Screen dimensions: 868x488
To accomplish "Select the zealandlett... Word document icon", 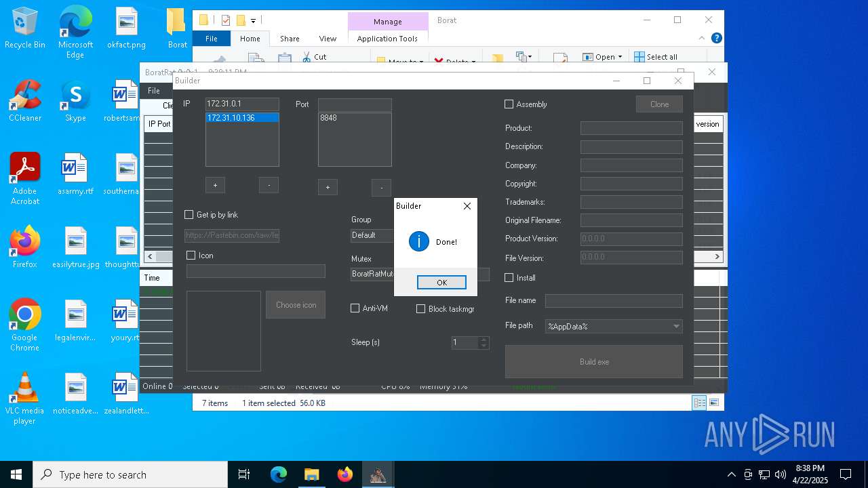I will coord(126,394).
